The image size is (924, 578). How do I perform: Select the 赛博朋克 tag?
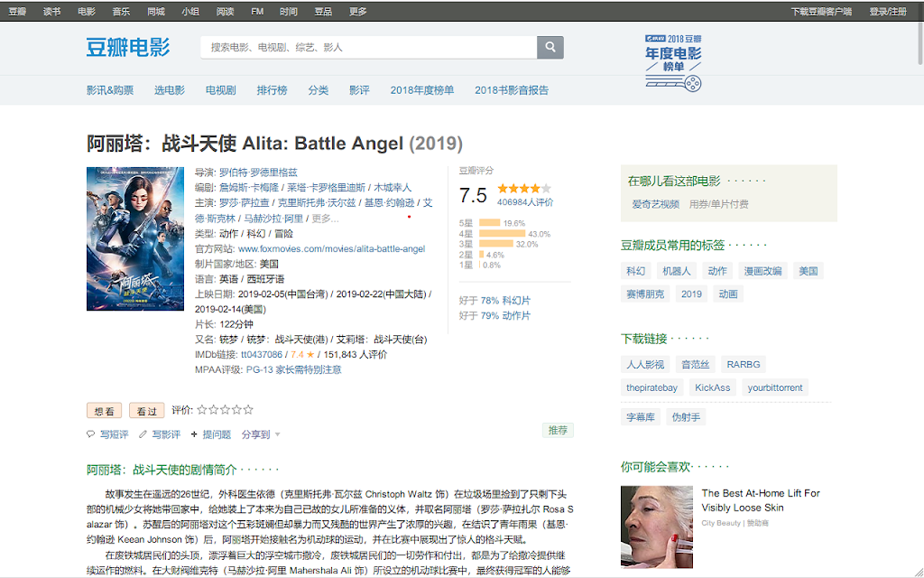click(645, 294)
